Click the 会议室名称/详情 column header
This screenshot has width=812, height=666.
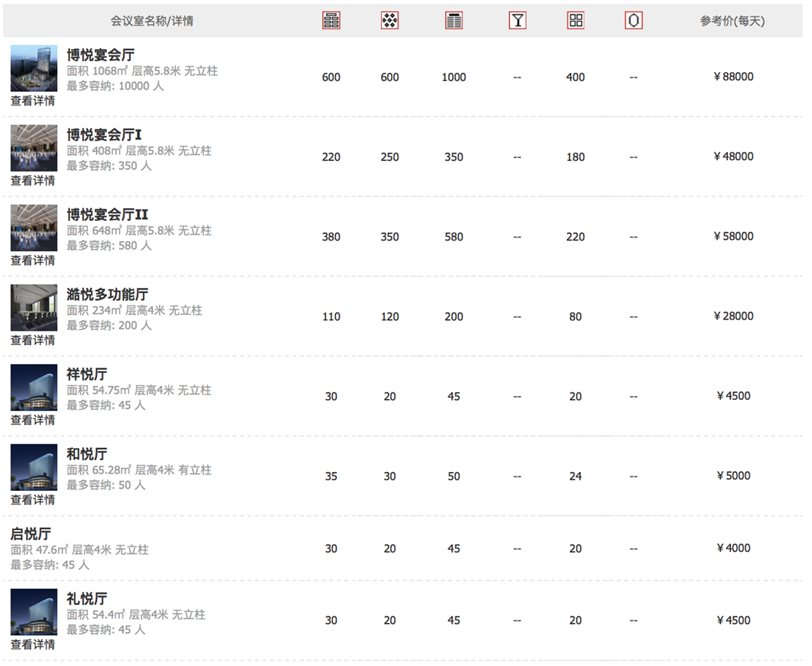152,21
